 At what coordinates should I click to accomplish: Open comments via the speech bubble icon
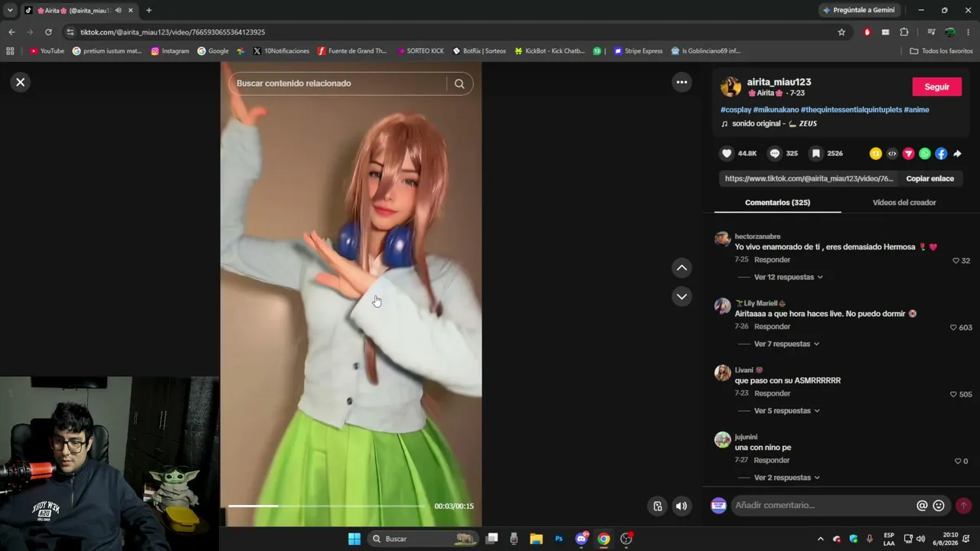[775, 153]
